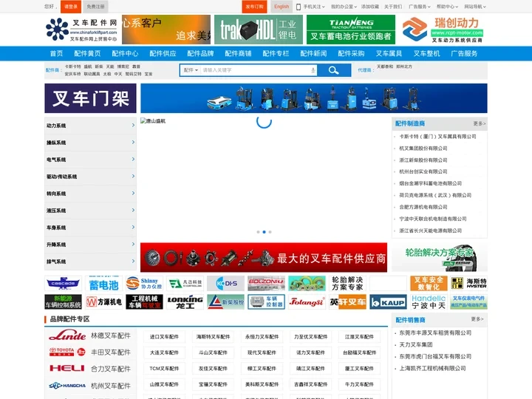Click the Linde 林德叉车配件 brand logo
This screenshot has width=532, height=399.
[67, 335]
